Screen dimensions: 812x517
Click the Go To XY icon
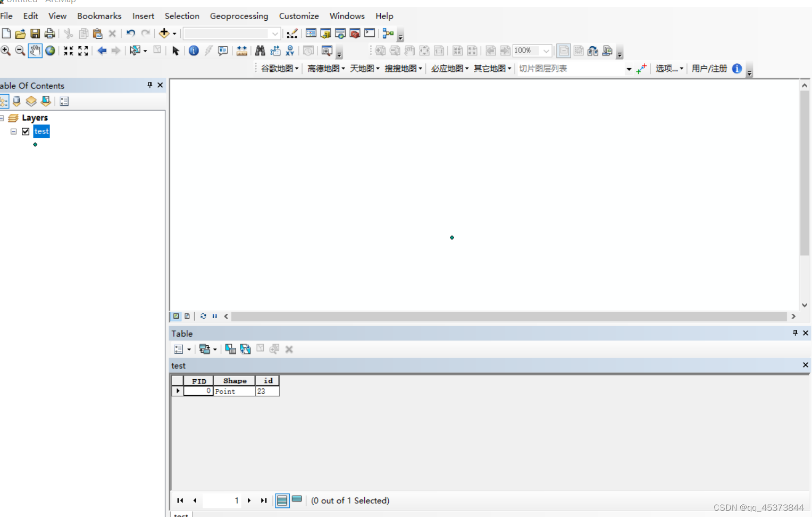click(290, 51)
